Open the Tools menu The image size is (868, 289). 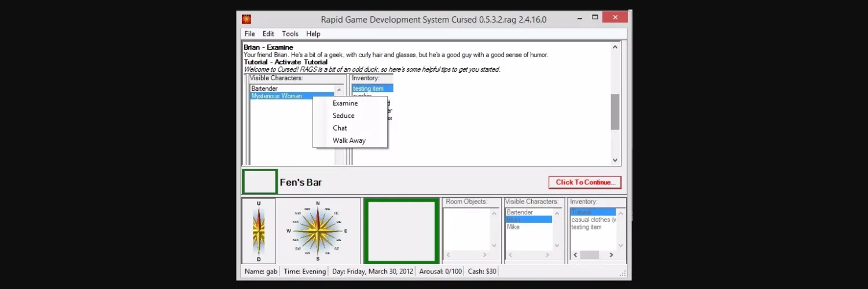point(290,34)
